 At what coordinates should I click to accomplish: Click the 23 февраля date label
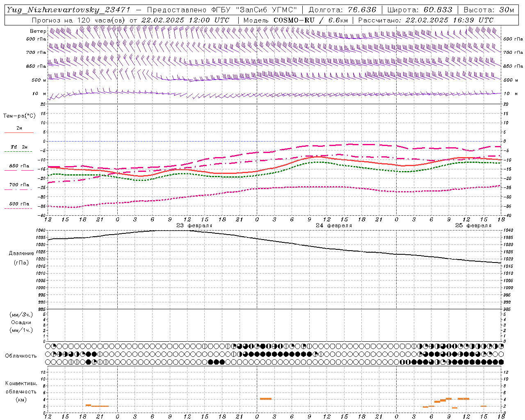194,226
